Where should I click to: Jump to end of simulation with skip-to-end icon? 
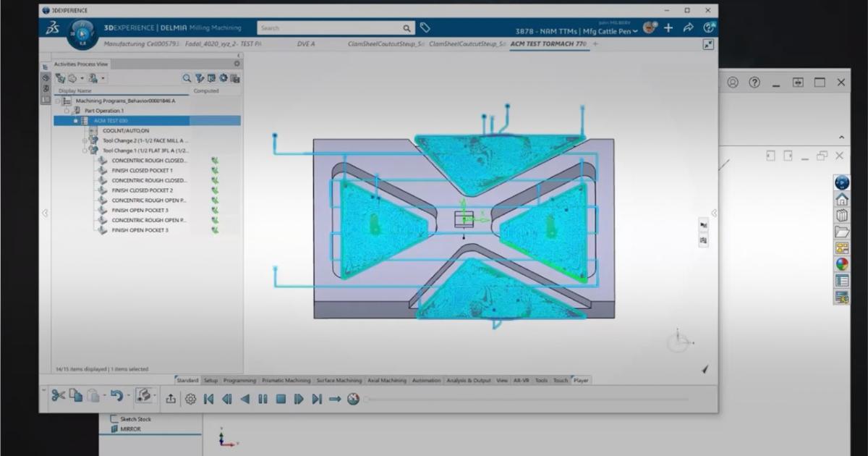click(x=316, y=399)
